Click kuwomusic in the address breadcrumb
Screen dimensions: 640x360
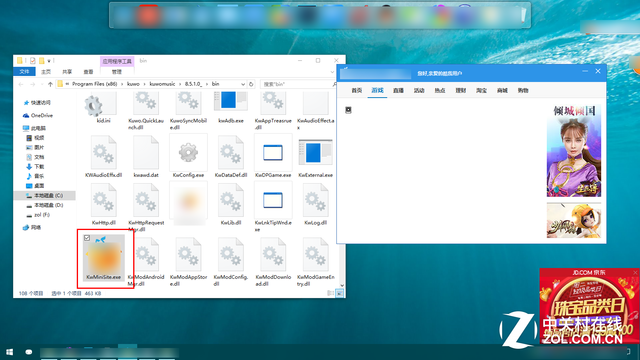tap(162, 84)
